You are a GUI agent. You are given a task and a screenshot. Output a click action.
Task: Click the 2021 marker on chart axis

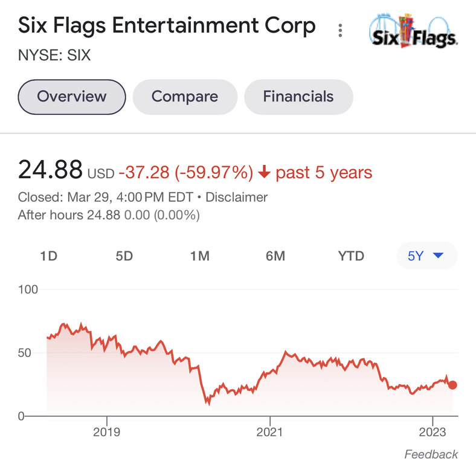tap(269, 432)
